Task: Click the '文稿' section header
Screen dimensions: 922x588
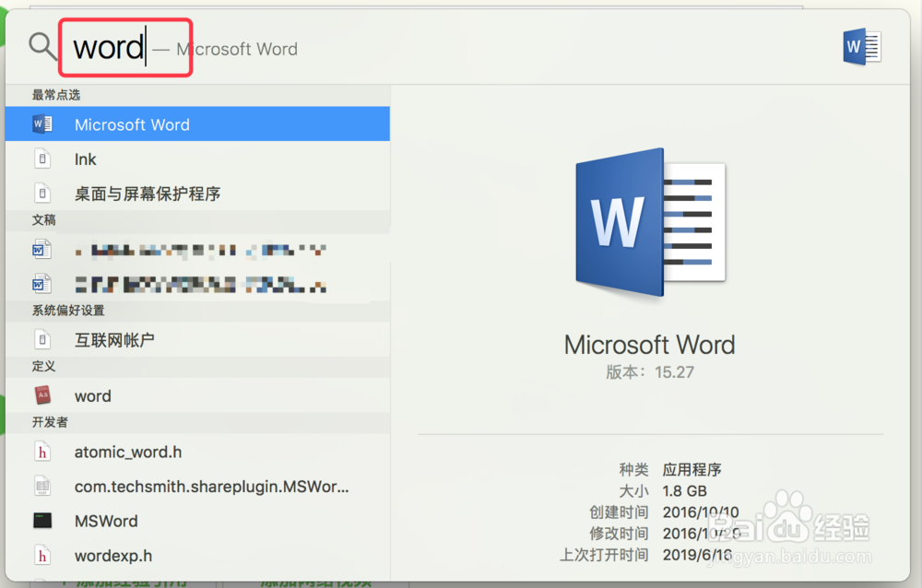Action: point(44,220)
